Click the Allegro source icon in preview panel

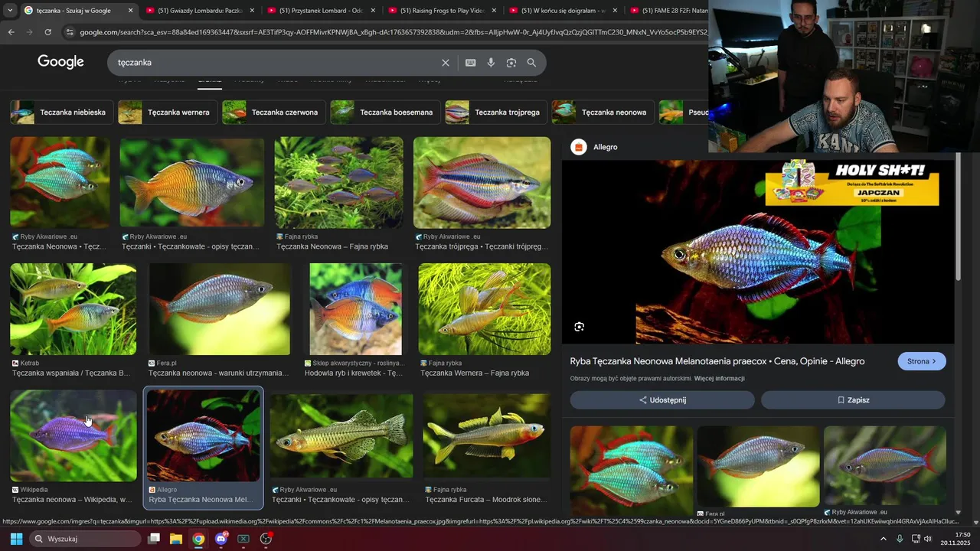pyautogui.click(x=579, y=147)
